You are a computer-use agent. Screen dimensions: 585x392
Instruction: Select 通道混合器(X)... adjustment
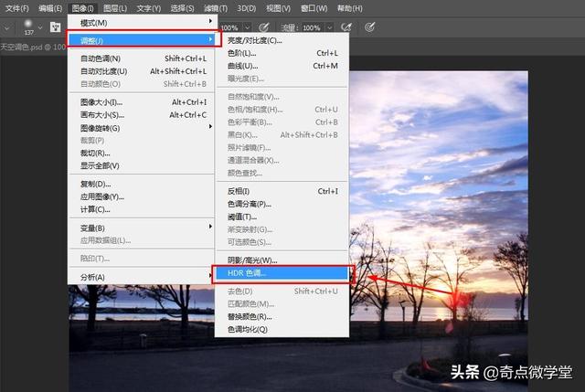coord(282,160)
